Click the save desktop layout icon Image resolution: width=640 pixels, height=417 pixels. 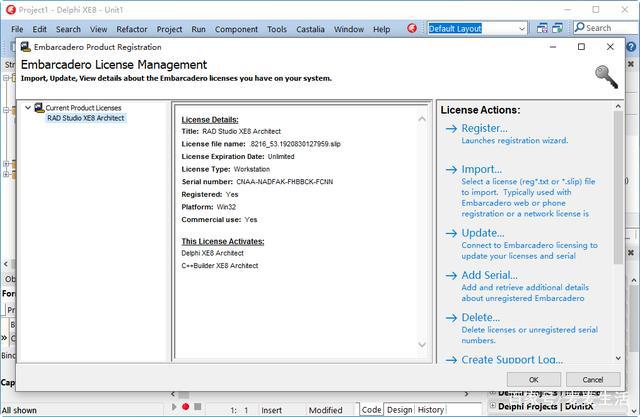[542, 28]
